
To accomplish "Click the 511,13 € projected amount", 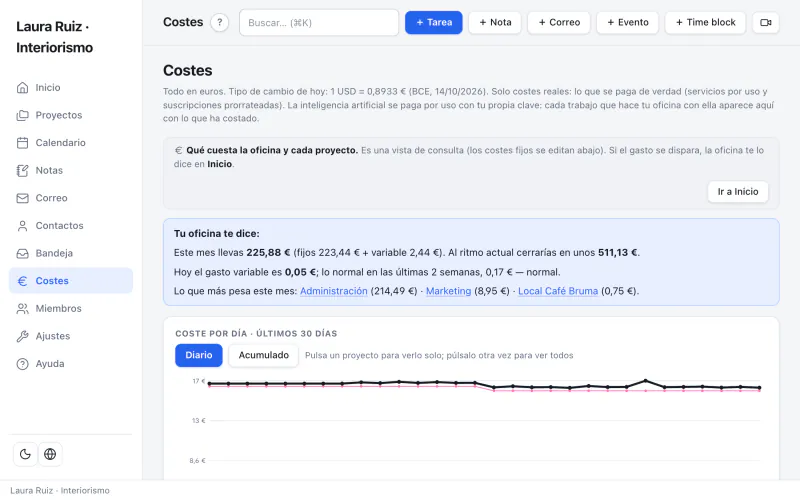I will point(617,253).
